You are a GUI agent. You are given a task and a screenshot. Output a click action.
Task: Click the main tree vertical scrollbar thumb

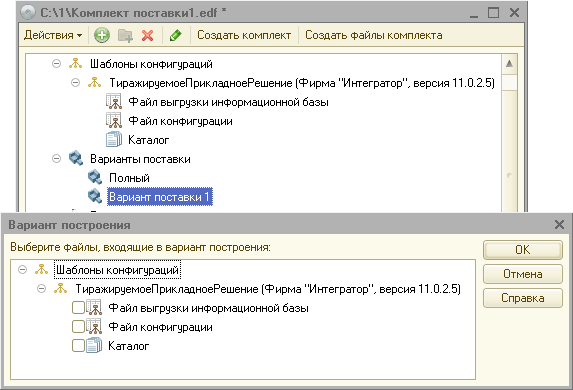point(509,82)
